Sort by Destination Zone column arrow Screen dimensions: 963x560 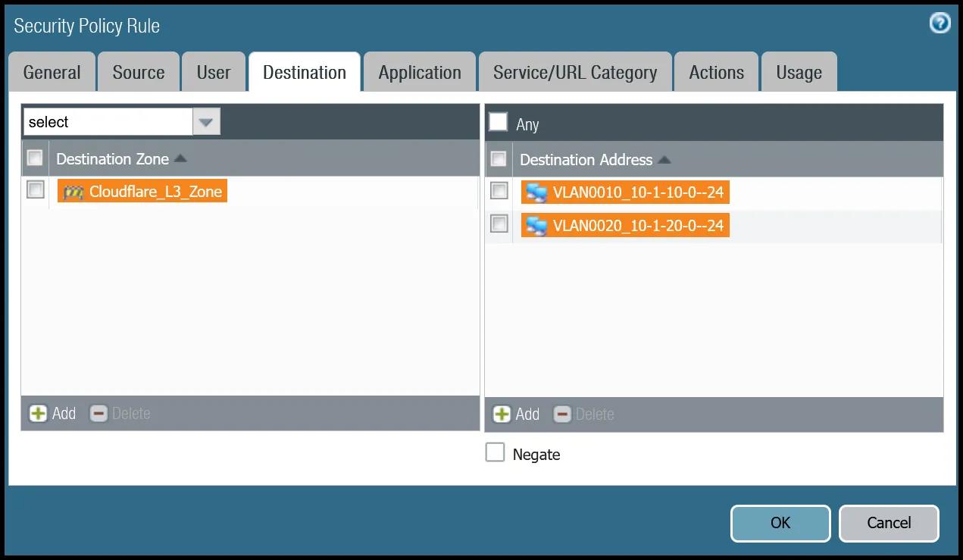(x=180, y=159)
